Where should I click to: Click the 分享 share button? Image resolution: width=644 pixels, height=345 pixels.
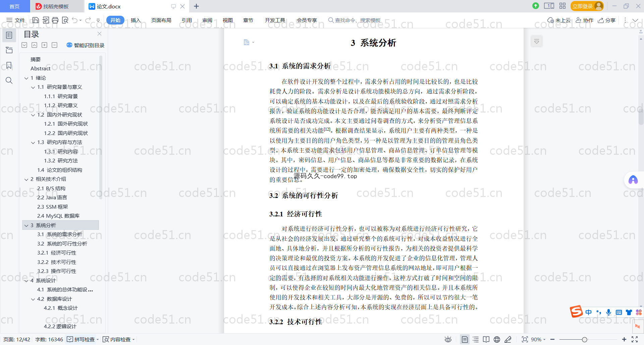pos(607,20)
